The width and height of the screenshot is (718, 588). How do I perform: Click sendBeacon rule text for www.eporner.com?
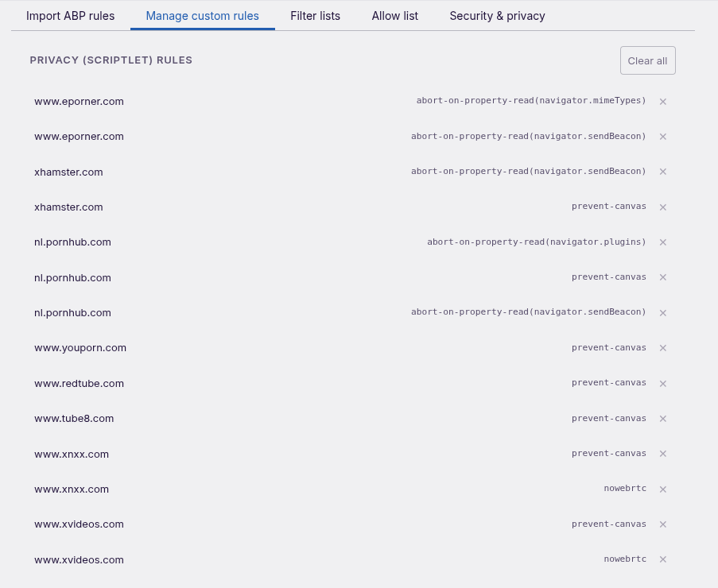coord(529,136)
